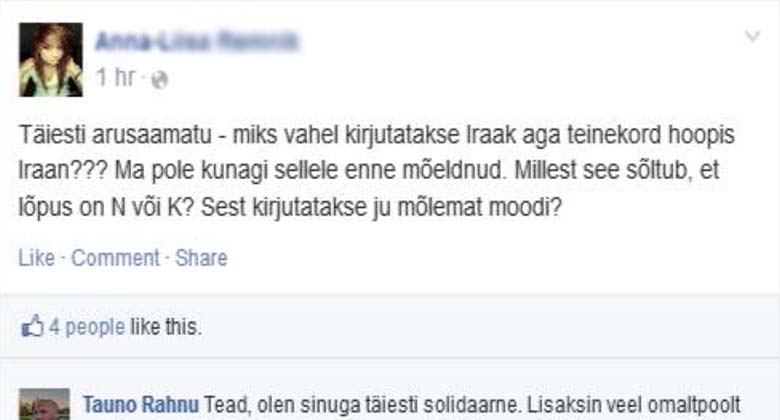This screenshot has height=420, width=780.
Task: Click the 'N või K?' question text
Action: pyautogui.click(x=152, y=207)
